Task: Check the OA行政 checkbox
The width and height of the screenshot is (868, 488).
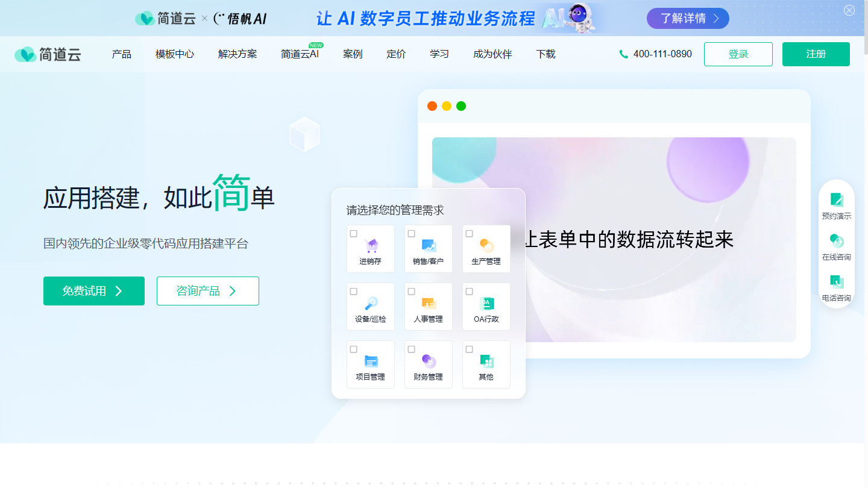Action: (470, 291)
